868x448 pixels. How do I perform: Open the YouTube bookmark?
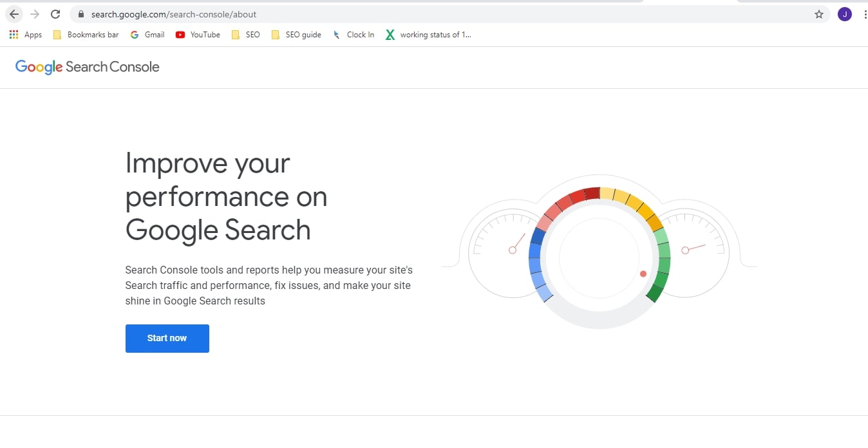[198, 35]
